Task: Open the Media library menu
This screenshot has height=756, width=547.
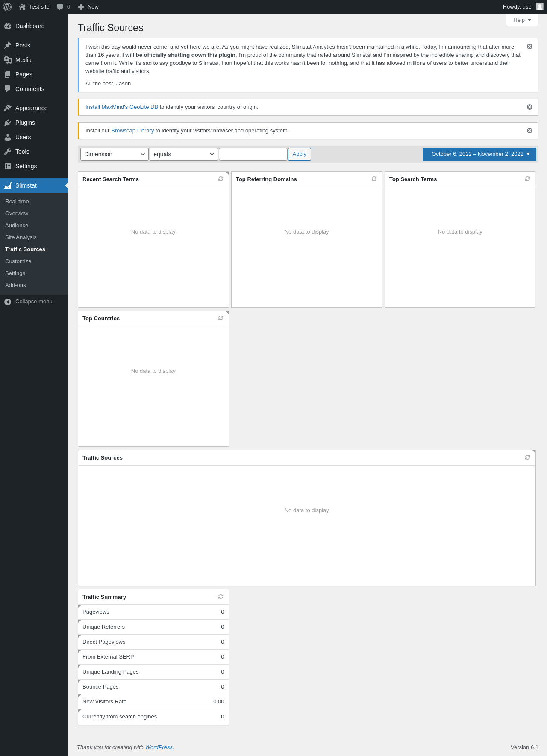Action: 34,60
